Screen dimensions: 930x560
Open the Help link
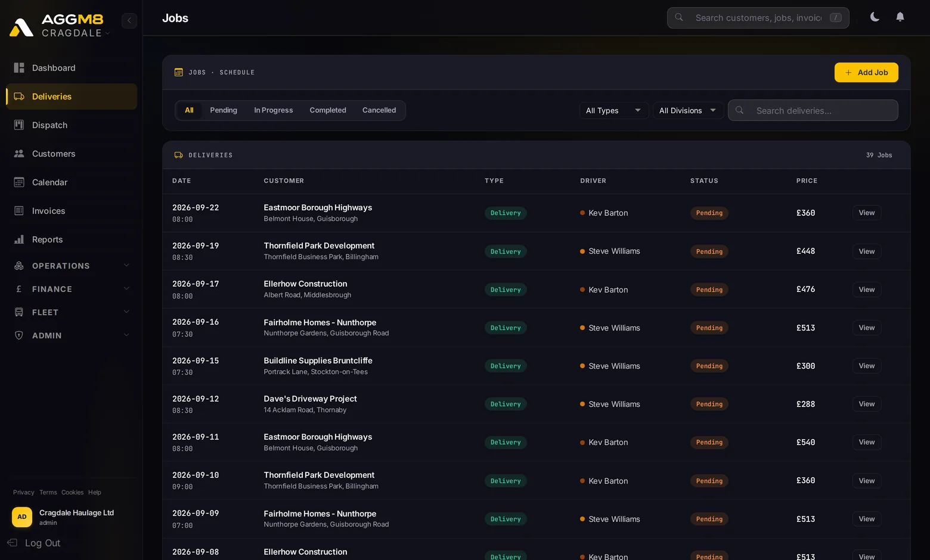click(95, 492)
